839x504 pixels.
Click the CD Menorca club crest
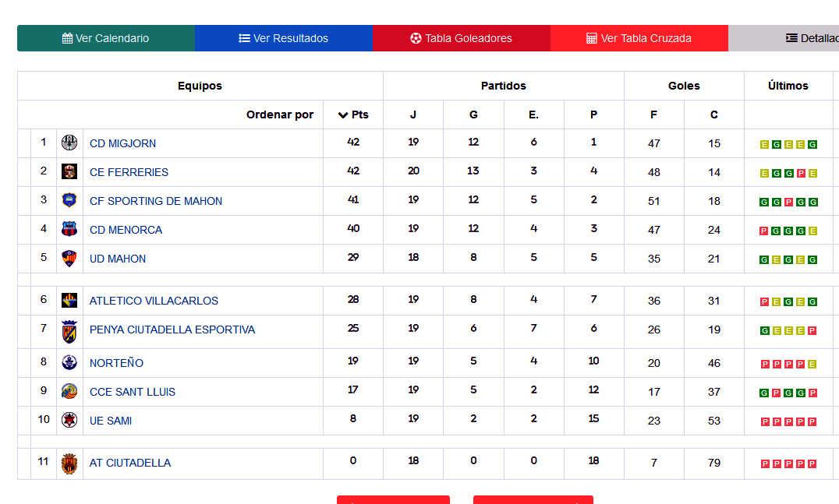click(x=69, y=229)
